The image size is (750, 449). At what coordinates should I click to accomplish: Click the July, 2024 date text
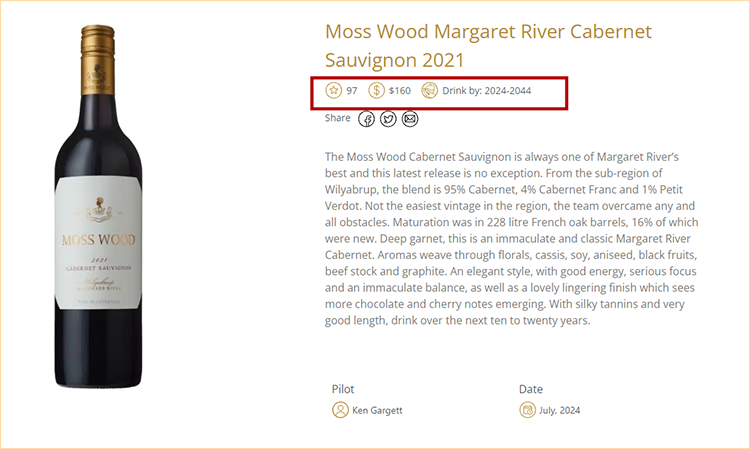(560, 410)
